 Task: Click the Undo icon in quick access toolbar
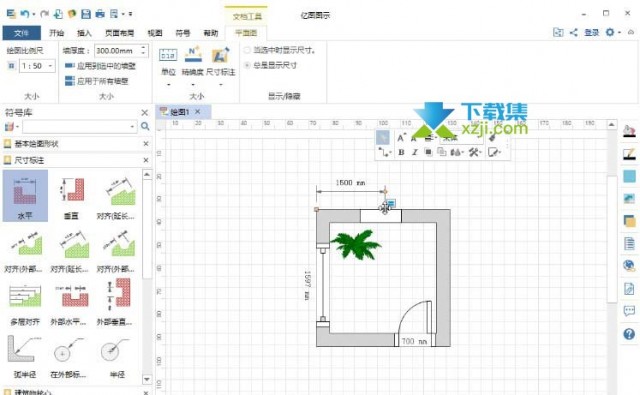tap(25, 14)
